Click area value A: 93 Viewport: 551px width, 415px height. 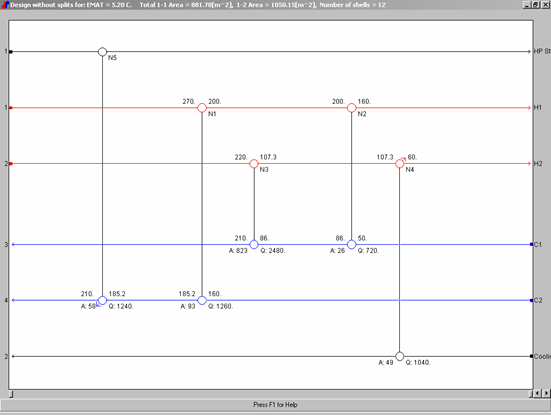[188, 306]
